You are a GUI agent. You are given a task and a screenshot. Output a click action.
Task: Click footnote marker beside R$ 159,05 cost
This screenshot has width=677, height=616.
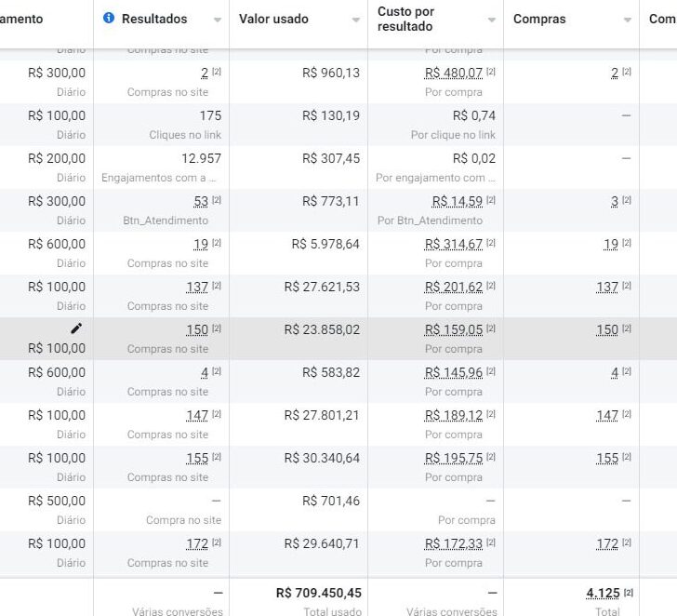pyautogui.click(x=491, y=329)
